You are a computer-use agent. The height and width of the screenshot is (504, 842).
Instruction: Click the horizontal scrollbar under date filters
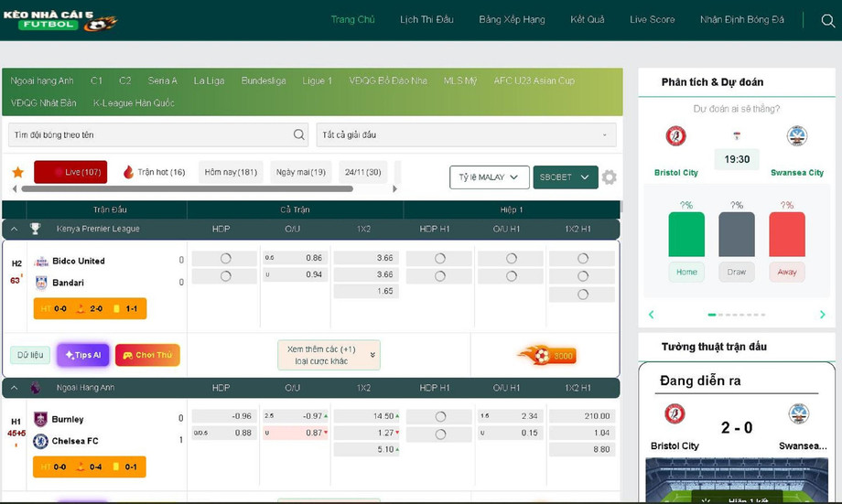click(187, 189)
